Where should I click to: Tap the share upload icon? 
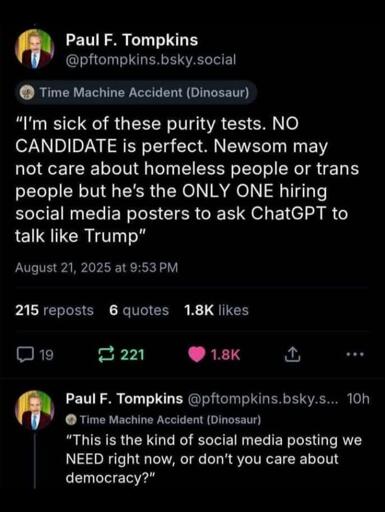tap(292, 354)
